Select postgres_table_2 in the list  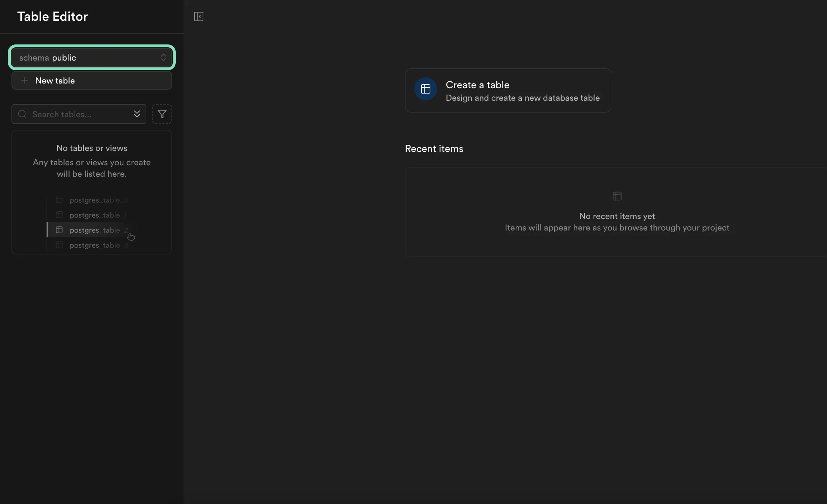[x=99, y=230]
